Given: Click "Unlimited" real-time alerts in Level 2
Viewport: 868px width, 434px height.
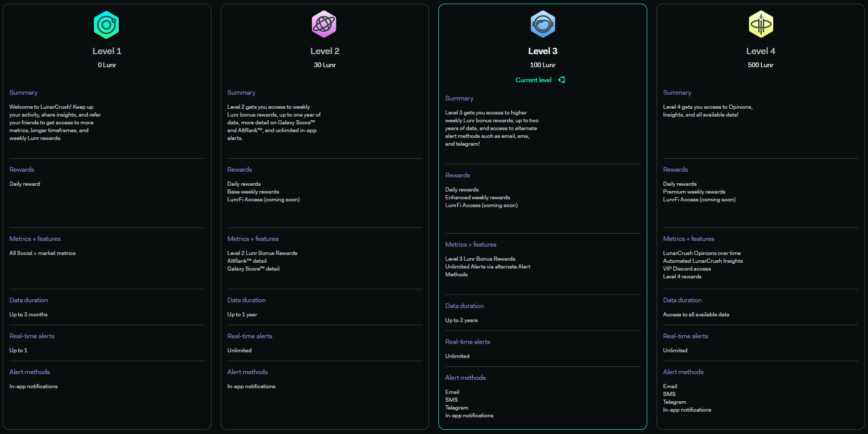Looking at the screenshot, I should point(240,351).
